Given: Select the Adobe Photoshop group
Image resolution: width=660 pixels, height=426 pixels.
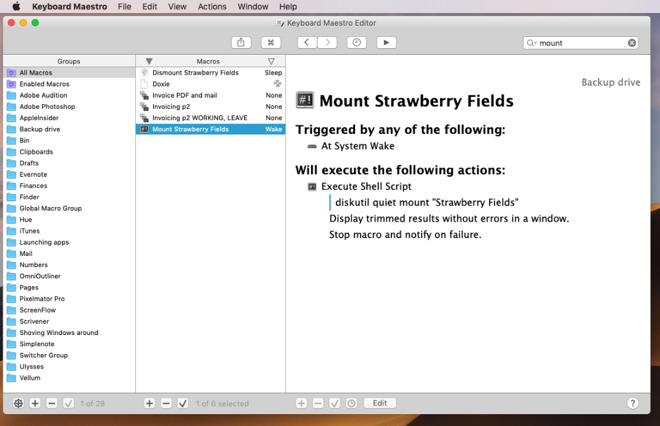Looking at the screenshot, I should pos(69,107).
